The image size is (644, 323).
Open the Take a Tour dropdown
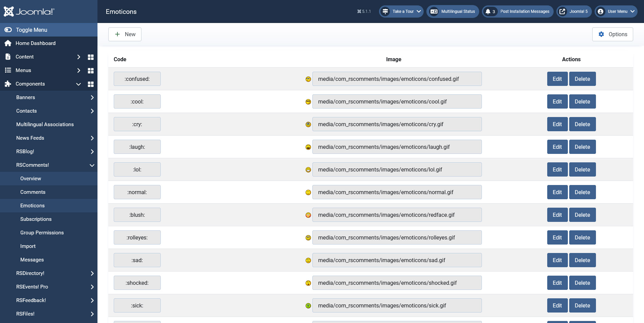(x=401, y=11)
